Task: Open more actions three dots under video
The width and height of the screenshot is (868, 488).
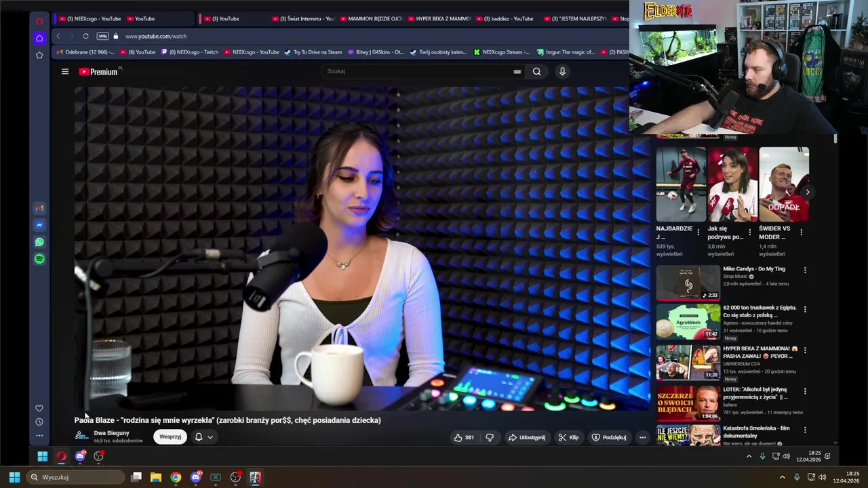Action: [x=642, y=437]
